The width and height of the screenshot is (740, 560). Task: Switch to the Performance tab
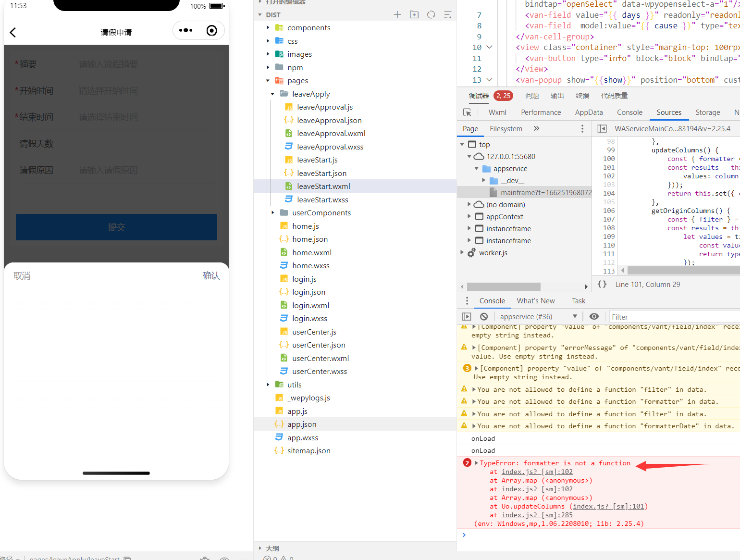pyautogui.click(x=541, y=112)
